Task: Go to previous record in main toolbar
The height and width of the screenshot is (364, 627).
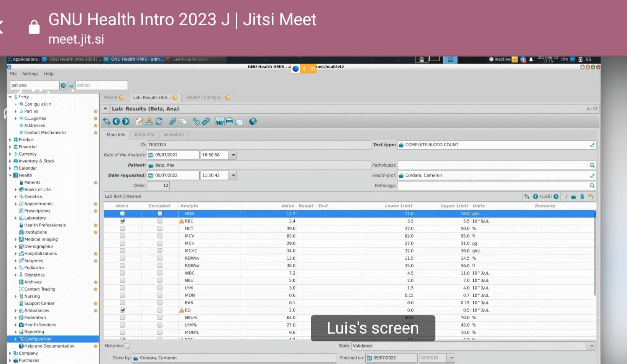Action: click(116, 121)
